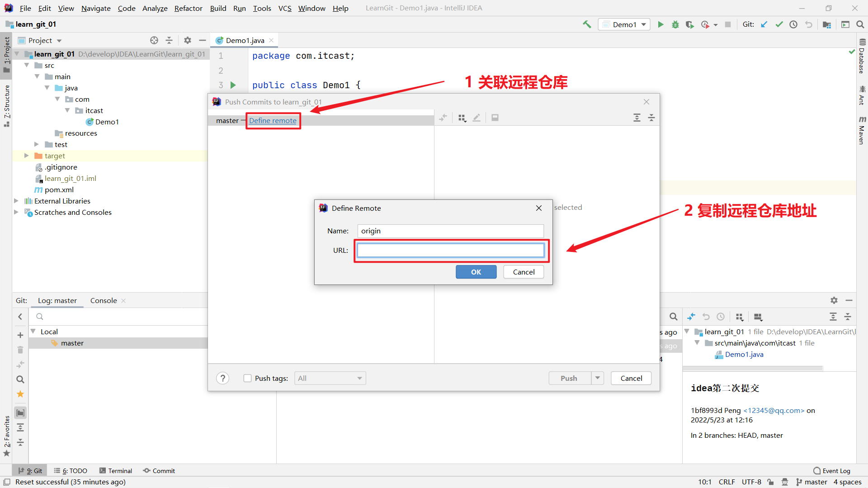Screen dimensions: 868x488
Task: Click the Define remote link
Action: coord(273,120)
